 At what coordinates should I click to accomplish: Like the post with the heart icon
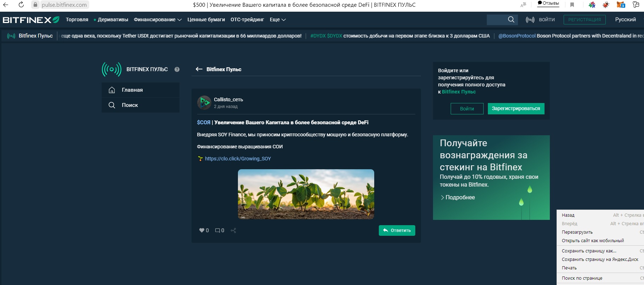(202, 230)
